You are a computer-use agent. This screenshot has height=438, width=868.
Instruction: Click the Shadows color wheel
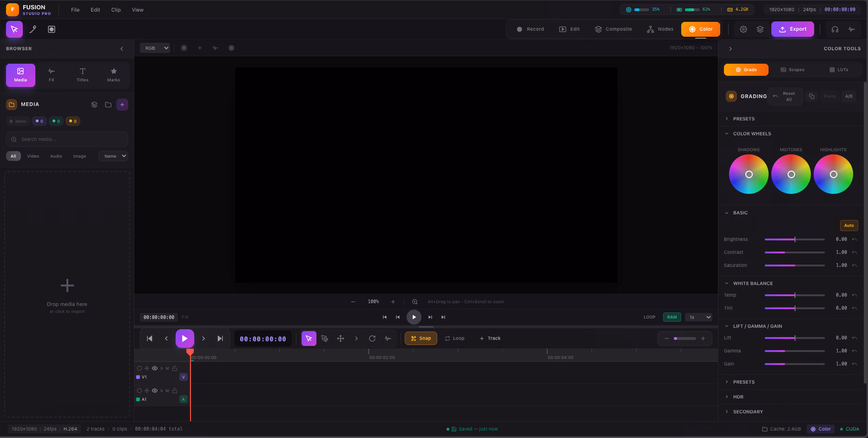(x=749, y=174)
